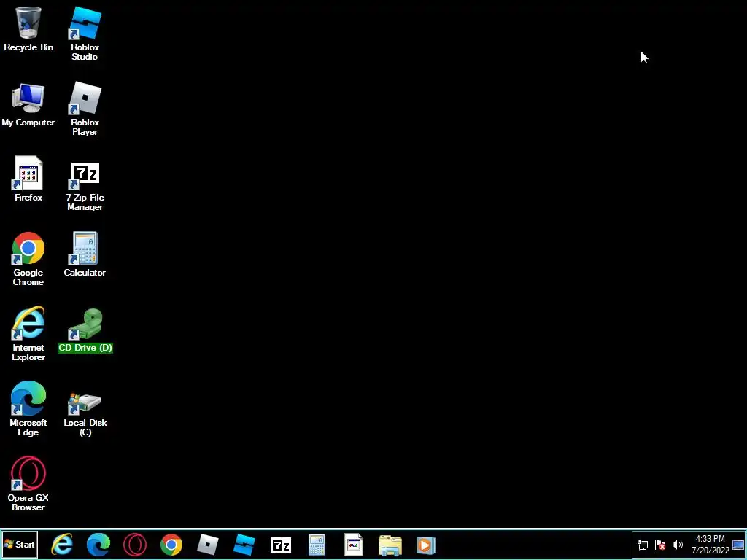Open Action Center flag tray icon
The width and height of the screenshot is (747, 560).
click(659, 545)
